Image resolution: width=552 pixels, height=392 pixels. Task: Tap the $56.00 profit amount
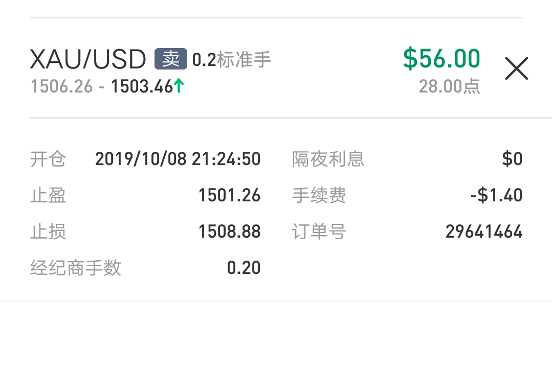(441, 58)
